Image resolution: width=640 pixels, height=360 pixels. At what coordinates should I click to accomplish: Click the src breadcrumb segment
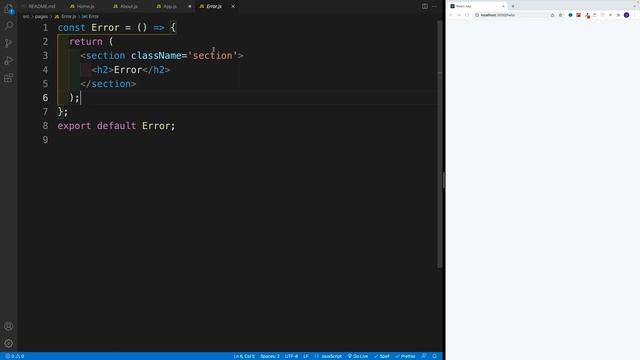click(x=26, y=16)
